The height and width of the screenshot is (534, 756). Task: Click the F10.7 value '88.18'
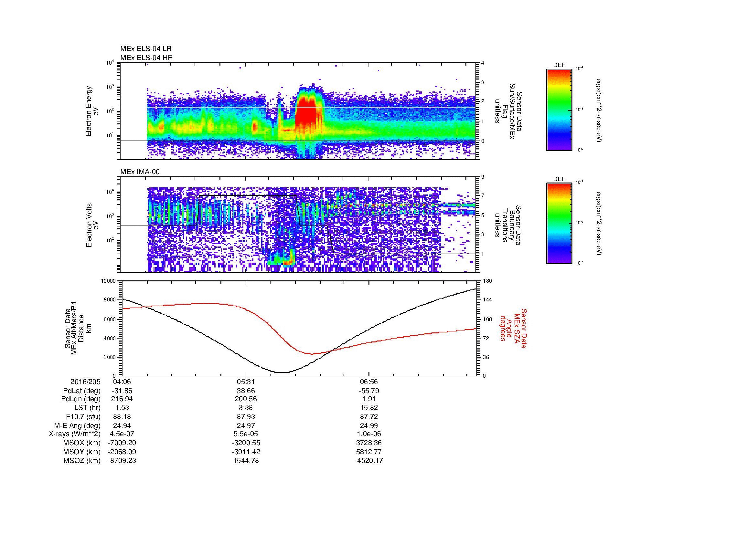tap(122, 416)
